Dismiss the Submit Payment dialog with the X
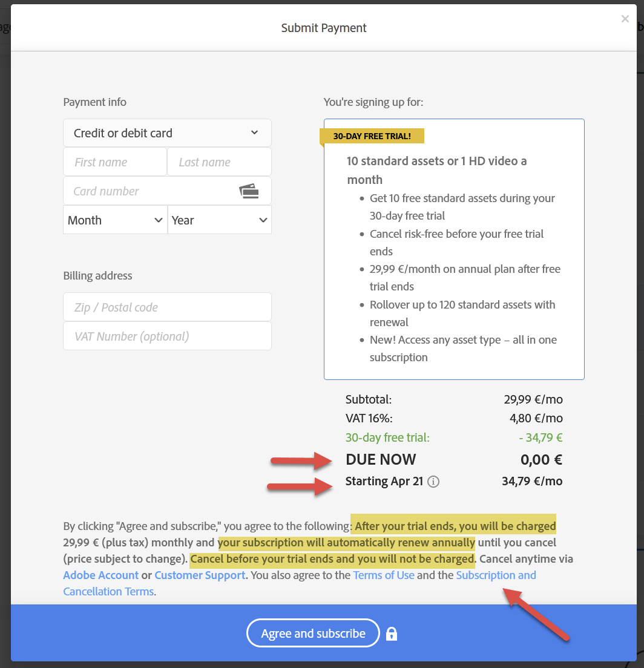644x668 pixels. [x=625, y=19]
